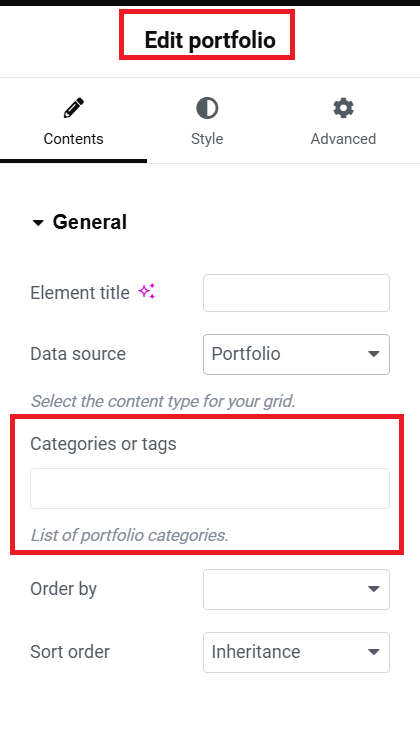Click the pencil icon above Contents

(74, 108)
